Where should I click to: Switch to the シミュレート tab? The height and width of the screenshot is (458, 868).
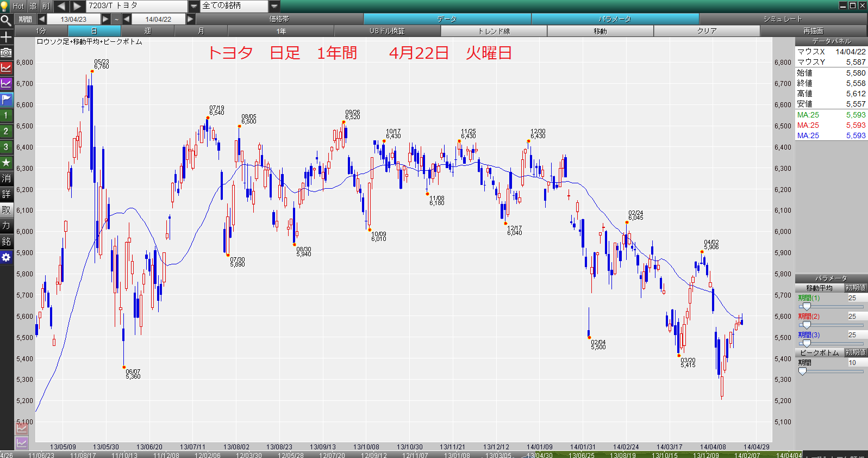coord(783,19)
